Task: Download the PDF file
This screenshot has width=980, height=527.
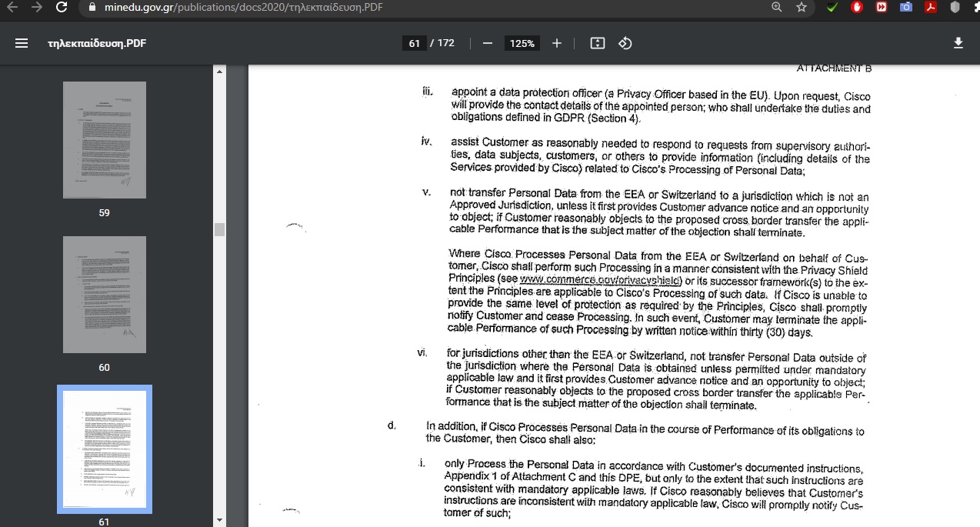Action: coord(958,43)
